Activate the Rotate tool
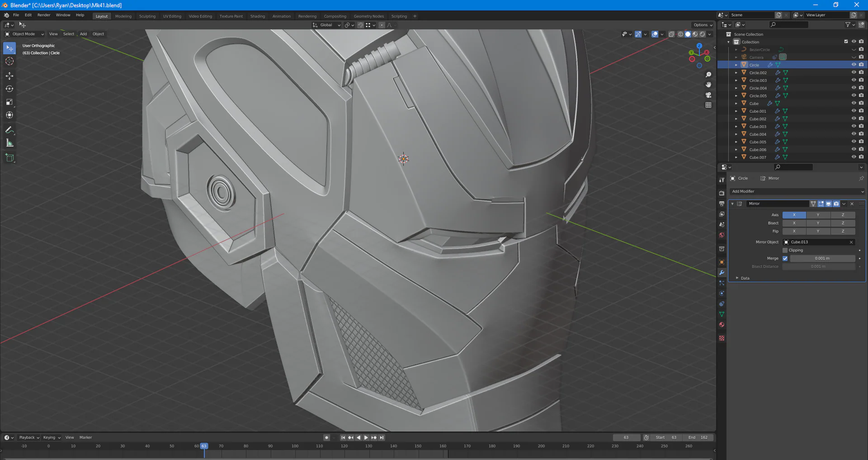 pos(9,89)
